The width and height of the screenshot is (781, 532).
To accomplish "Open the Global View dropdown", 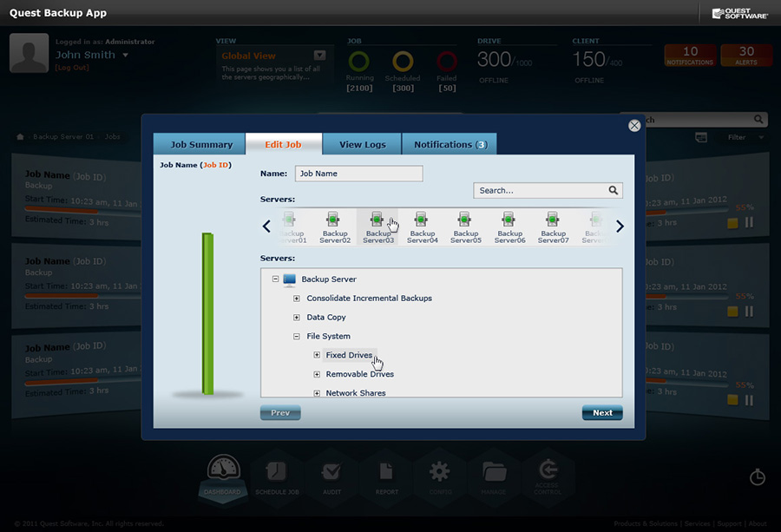I will pyautogui.click(x=319, y=56).
